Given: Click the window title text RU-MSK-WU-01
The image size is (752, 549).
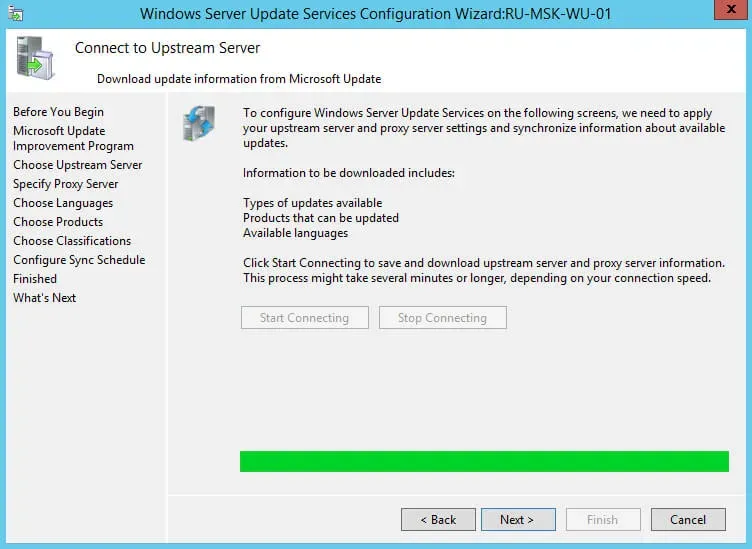Looking at the screenshot, I should tap(558, 14).
